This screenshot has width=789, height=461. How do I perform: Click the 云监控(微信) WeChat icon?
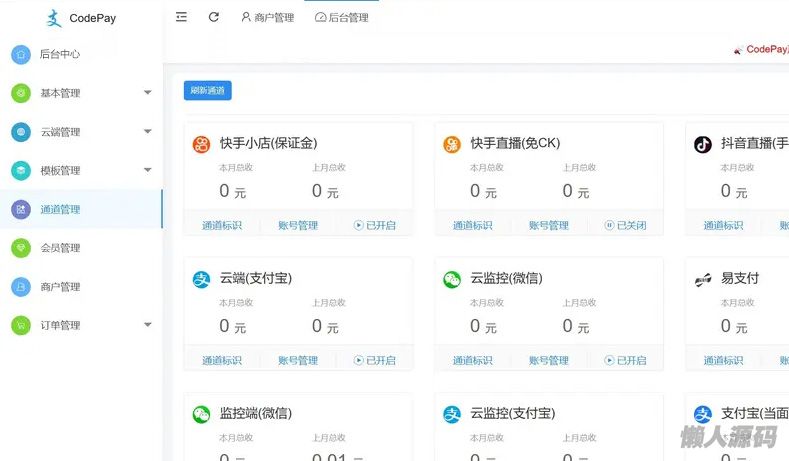[452, 279]
